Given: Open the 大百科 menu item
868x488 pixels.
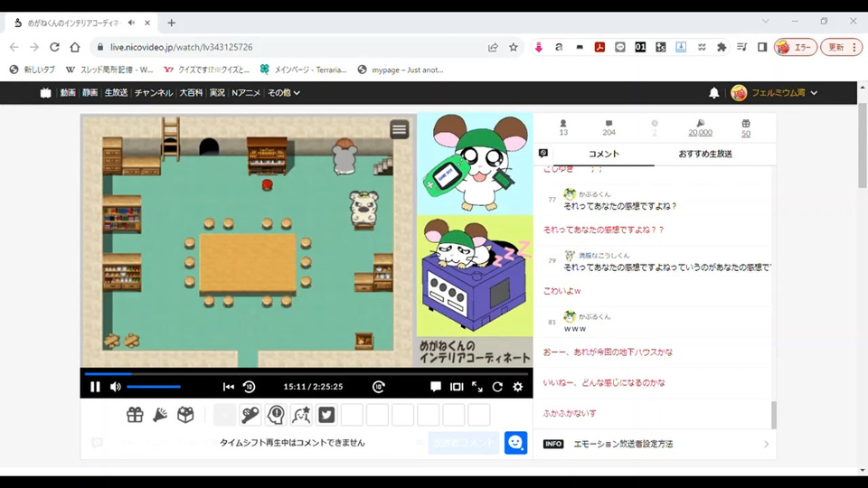Looking at the screenshot, I should tap(191, 93).
